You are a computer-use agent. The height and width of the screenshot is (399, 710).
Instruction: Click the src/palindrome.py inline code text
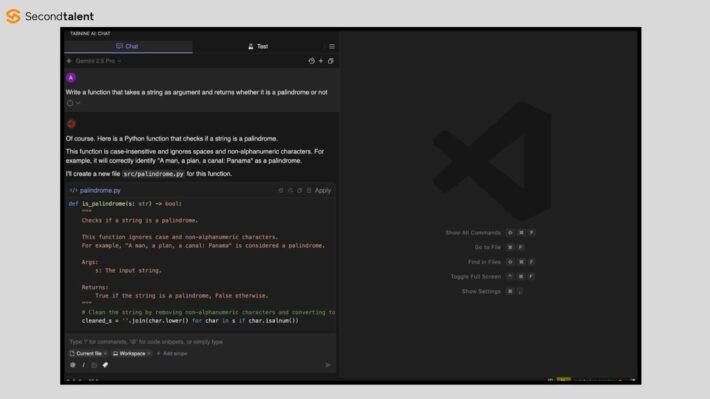pos(154,174)
